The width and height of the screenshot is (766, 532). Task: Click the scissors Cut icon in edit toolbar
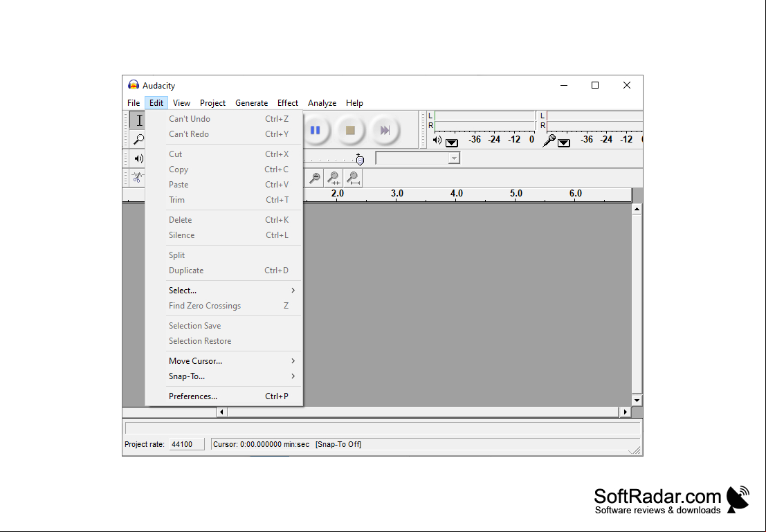point(138,177)
